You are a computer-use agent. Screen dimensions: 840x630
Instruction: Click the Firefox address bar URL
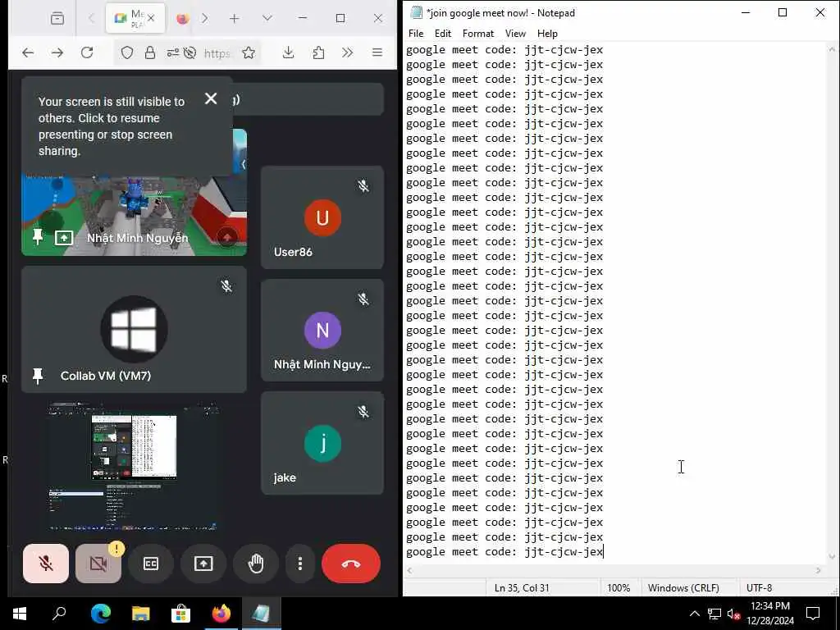click(x=217, y=53)
